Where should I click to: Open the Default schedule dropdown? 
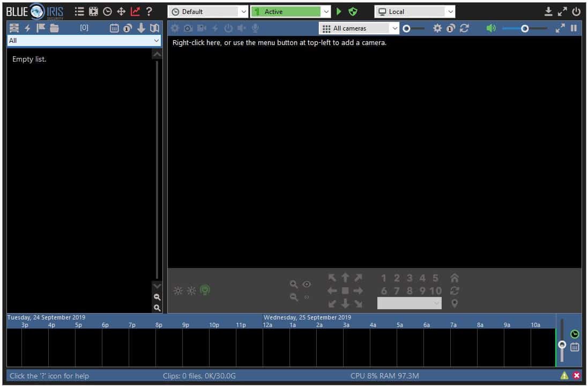coord(208,11)
